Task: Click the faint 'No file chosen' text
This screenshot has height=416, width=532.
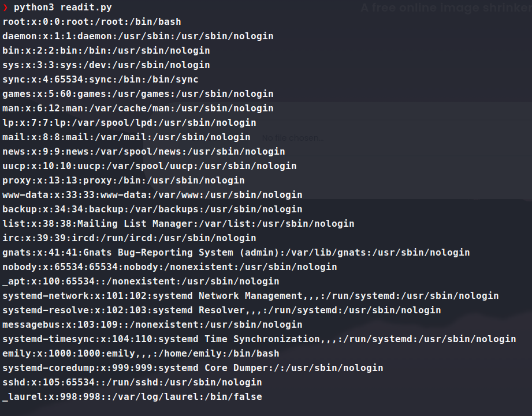Action: point(292,138)
